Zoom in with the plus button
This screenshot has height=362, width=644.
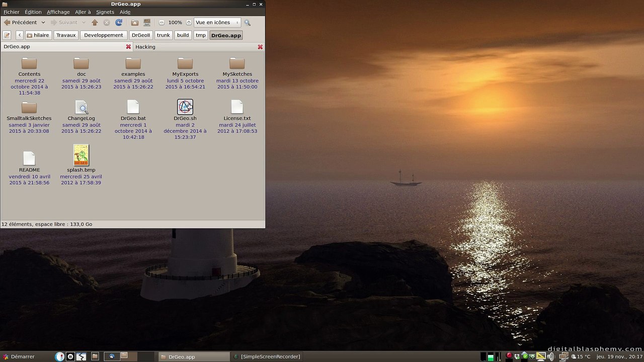(x=189, y=23)
